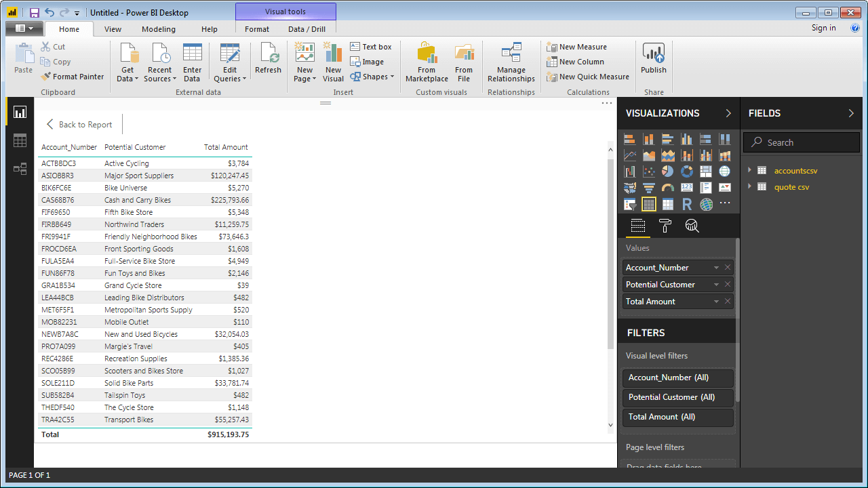
Task: Expand the accountscsv table in Fields
Action: click(750, 171)
